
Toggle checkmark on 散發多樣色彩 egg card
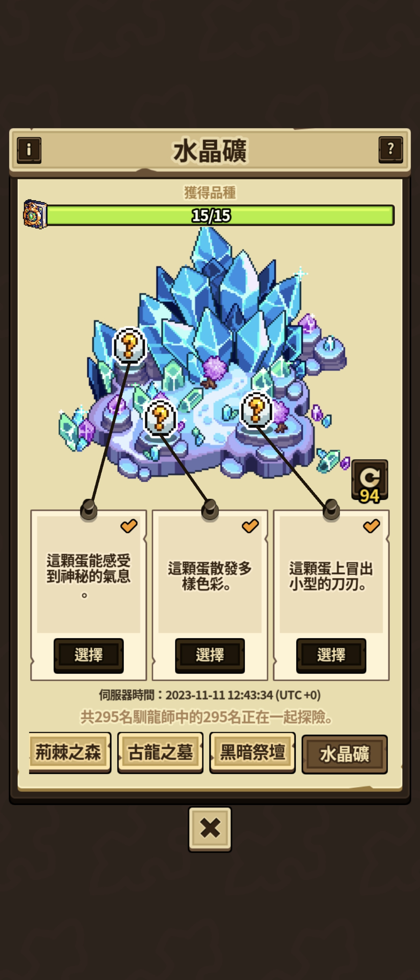(x=250, y=526)
